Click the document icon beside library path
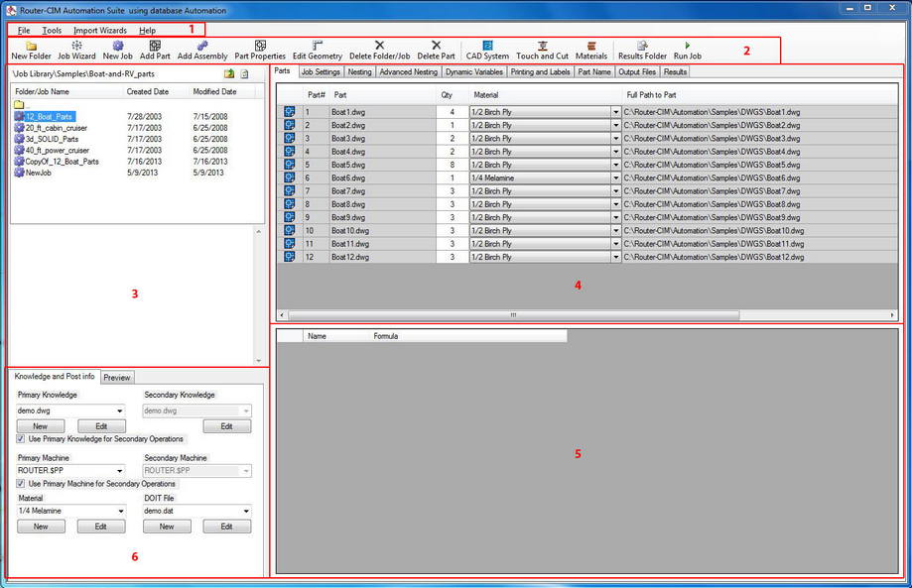Screen dimensions: 912x588 pyautogui.click(x=245, y=73)
